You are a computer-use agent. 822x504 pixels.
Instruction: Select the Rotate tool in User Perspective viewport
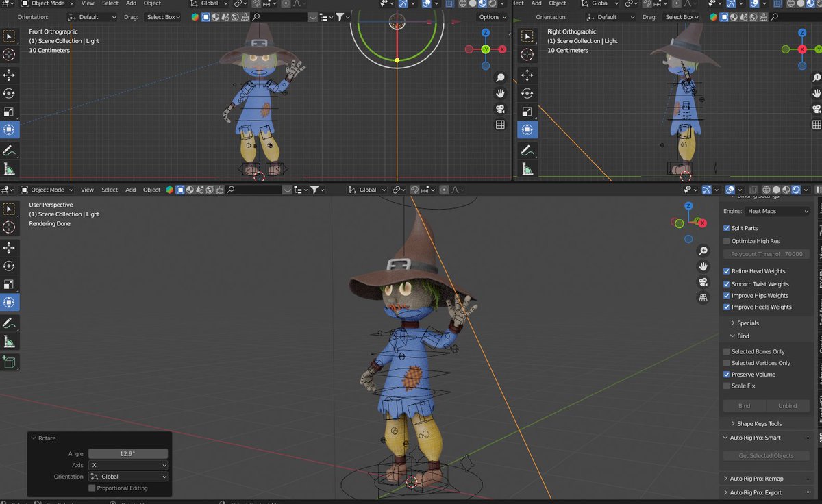pos(9,266)
